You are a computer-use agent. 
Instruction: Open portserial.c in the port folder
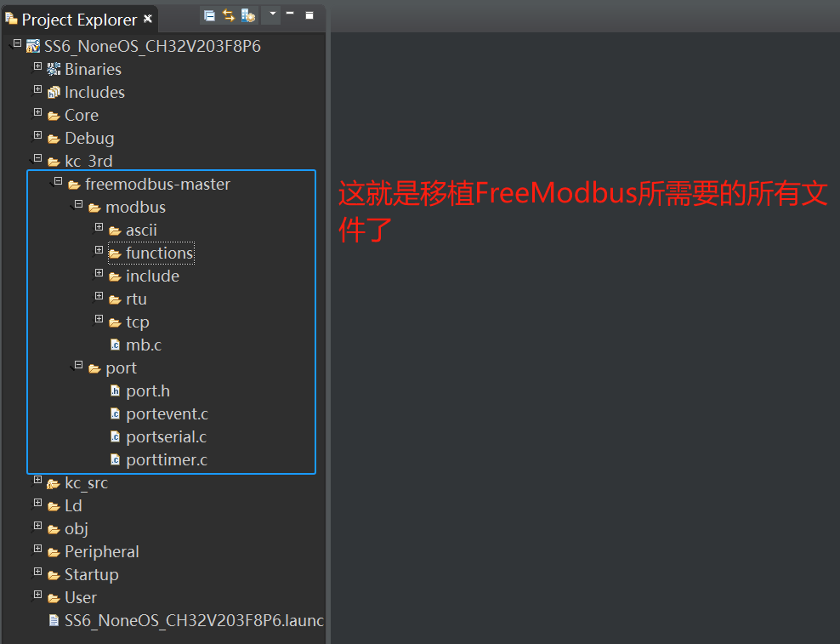pyautogui.click(x=167, y=436)
